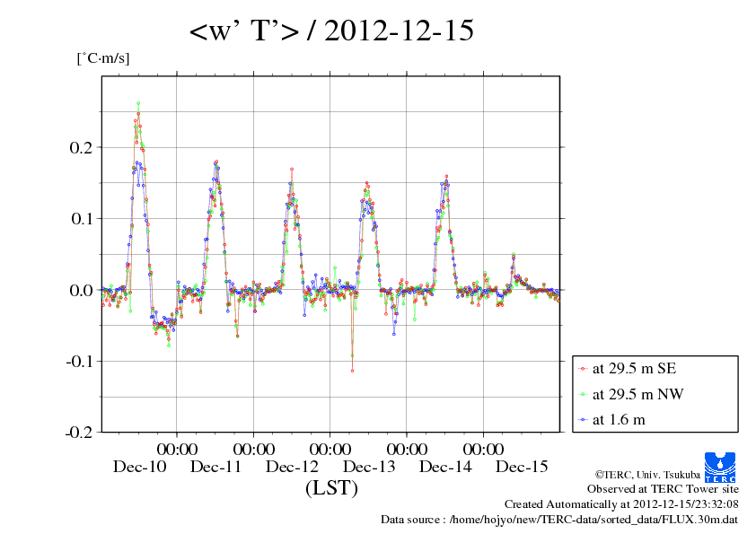Click the 'Observed at TERC Tower site' text
This screenshot has width=756, height=534.
click(x=663, y=489)
